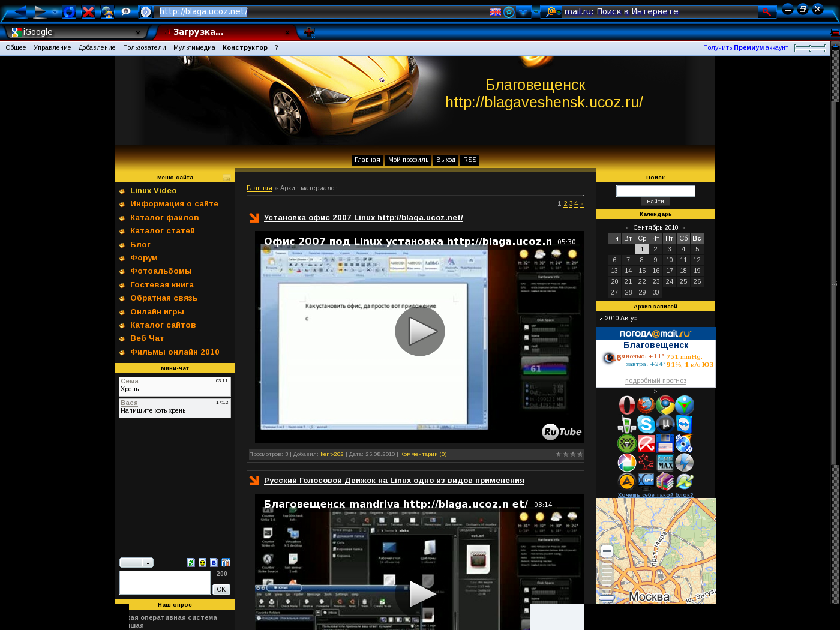
Task: Open Комментарии (0) link
Action: tap(424, 454)
